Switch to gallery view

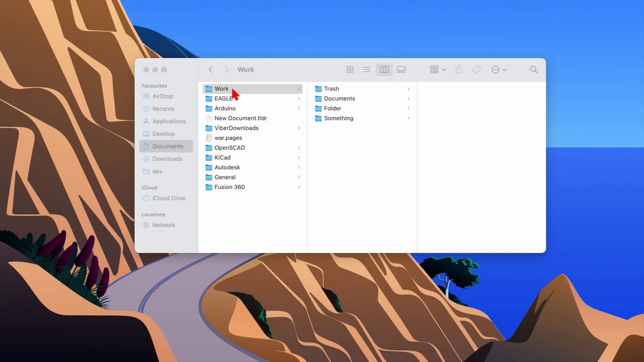pyautogui.click(x=401, y=69)
